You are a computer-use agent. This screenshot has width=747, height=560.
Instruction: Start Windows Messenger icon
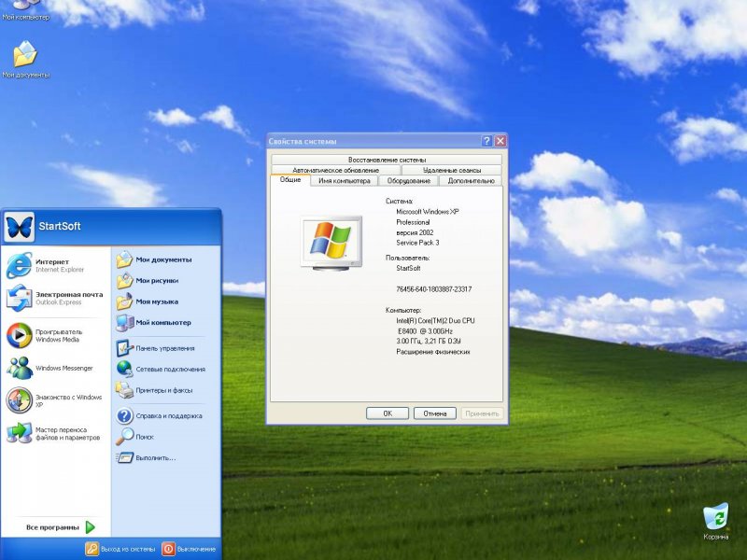[19, 368]
